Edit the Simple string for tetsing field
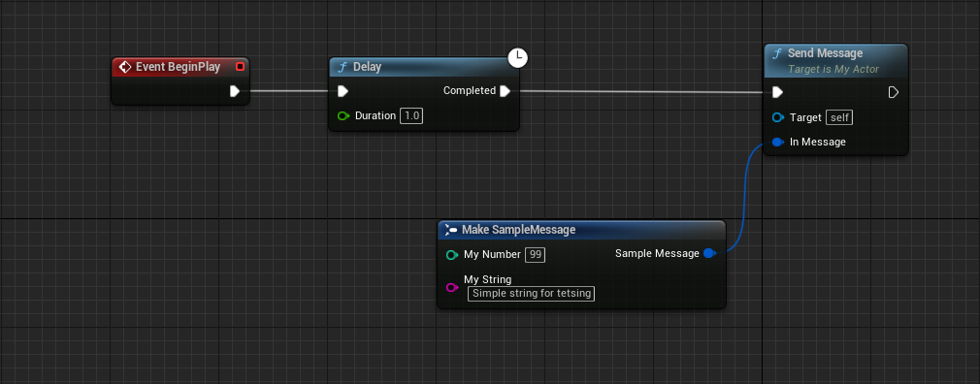 tap(532, 293)
